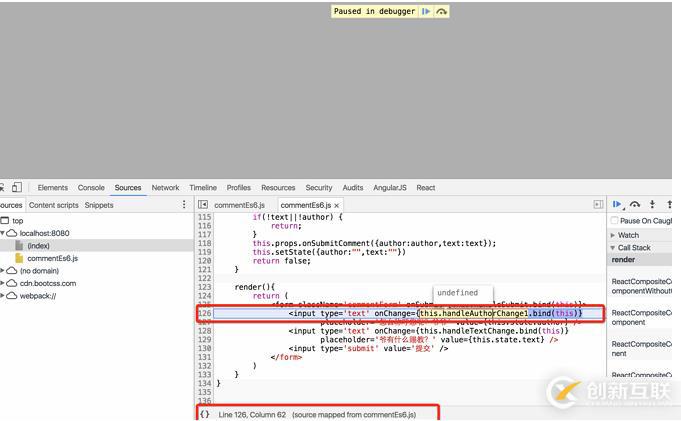Expand the webpack:// node
The width and height of the screenshot is (681, 421).
pyautogui.click(x=2, y=296)
